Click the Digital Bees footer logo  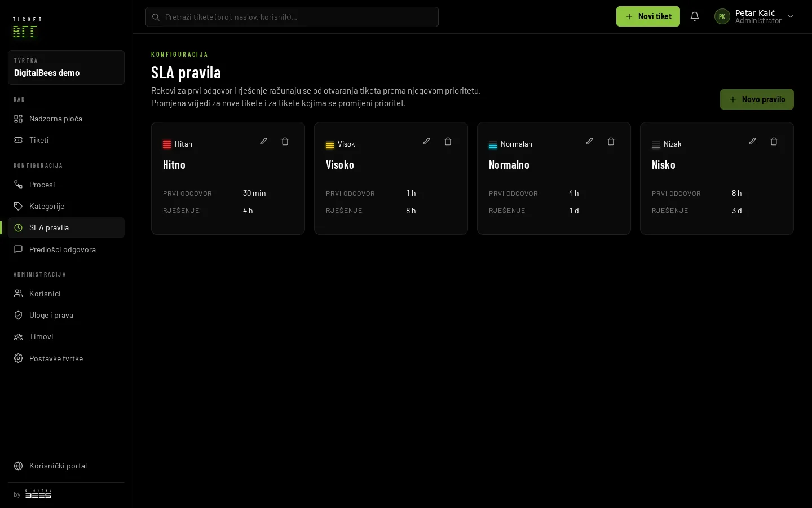tap(38, 494)
